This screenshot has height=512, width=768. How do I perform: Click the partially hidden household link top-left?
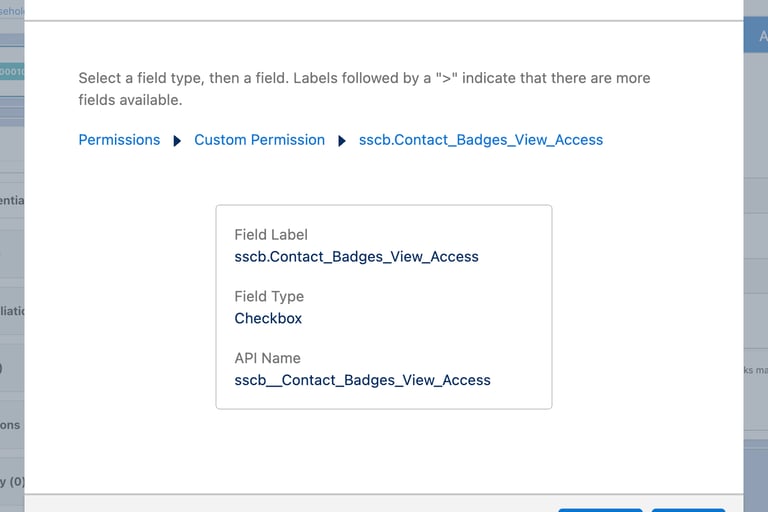12,11
